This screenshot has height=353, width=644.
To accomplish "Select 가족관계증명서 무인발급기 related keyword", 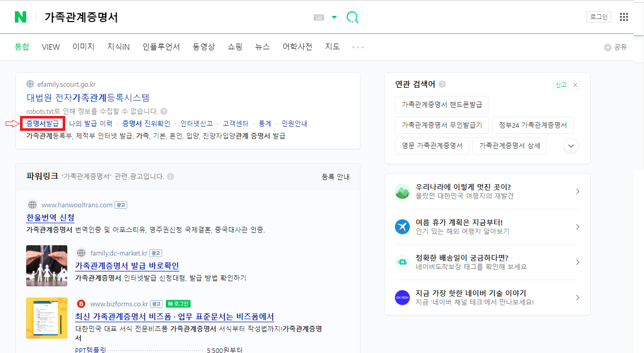I will (442, 125).
